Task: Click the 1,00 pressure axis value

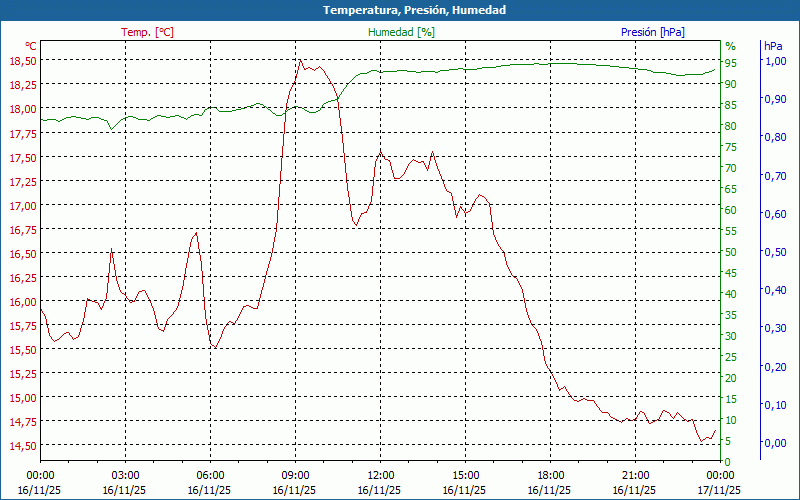Action: coord(775,61)
